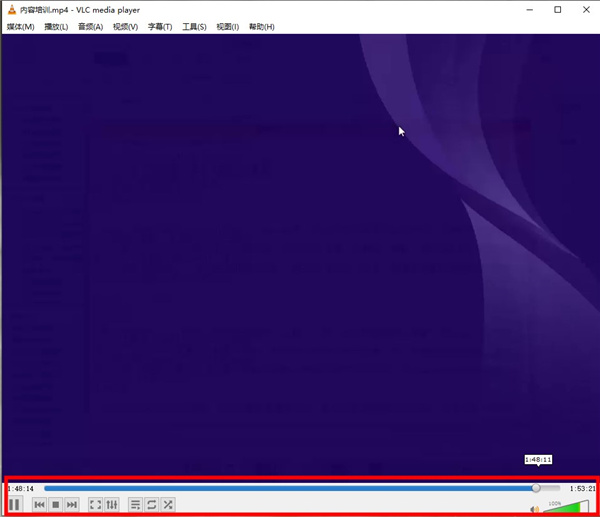The width and height of the screenshot is (600, 517).
Task: Toggle loop repeat mode
Action: click(151, 505)
